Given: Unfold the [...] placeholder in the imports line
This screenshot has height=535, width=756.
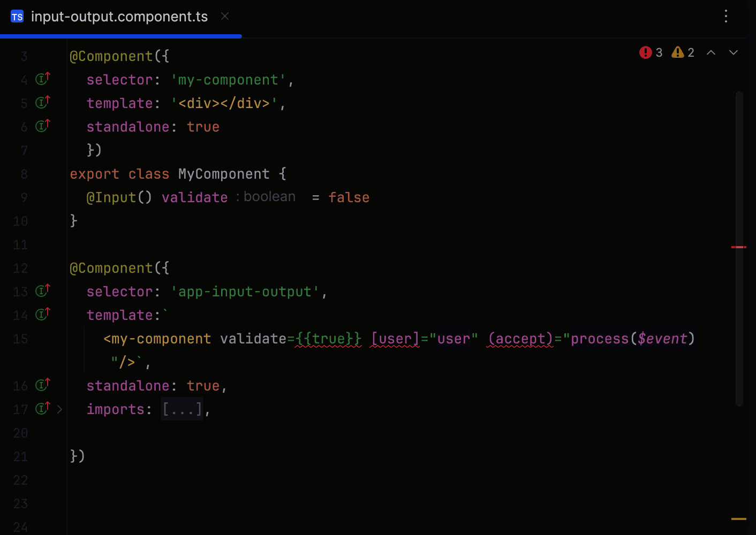Looking at the screenshot, I should tap(182, 409).
